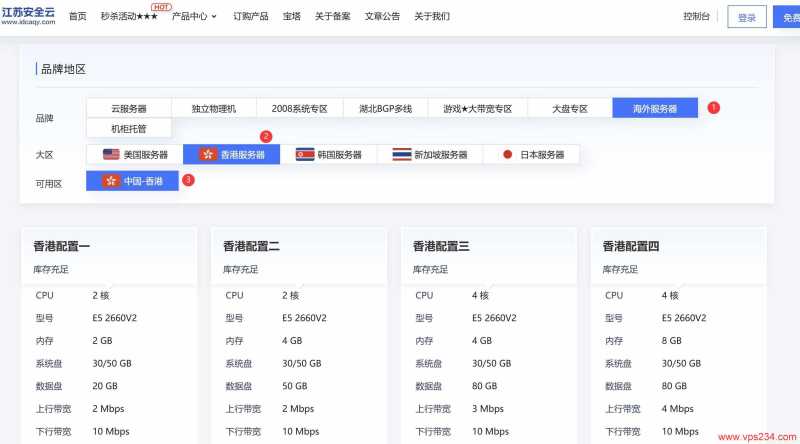Image resolution: width=800 pixels, height=444 pixels.
Task: Click the 香港配置一 plan card title
Action: [x=63, y=246]
